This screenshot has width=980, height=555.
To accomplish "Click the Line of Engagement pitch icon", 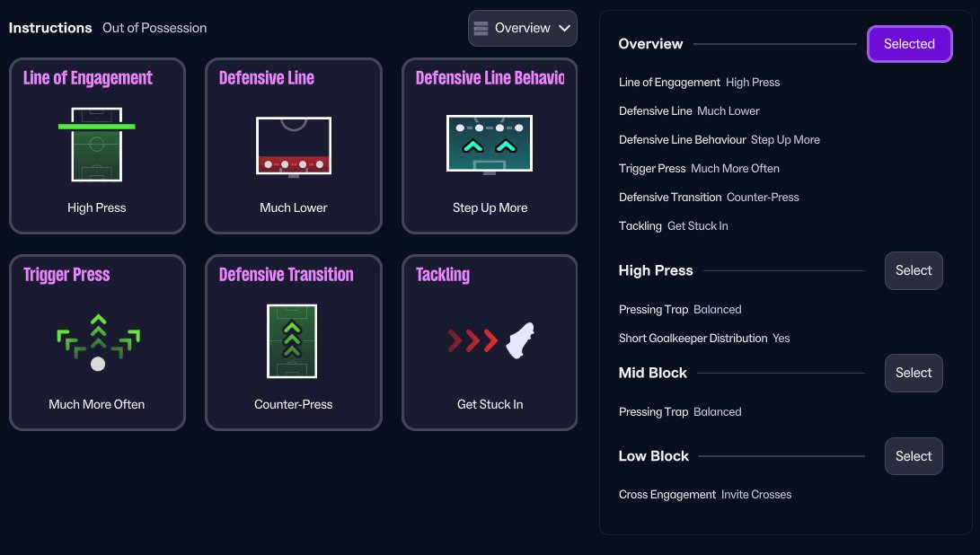I will (97, 145).
